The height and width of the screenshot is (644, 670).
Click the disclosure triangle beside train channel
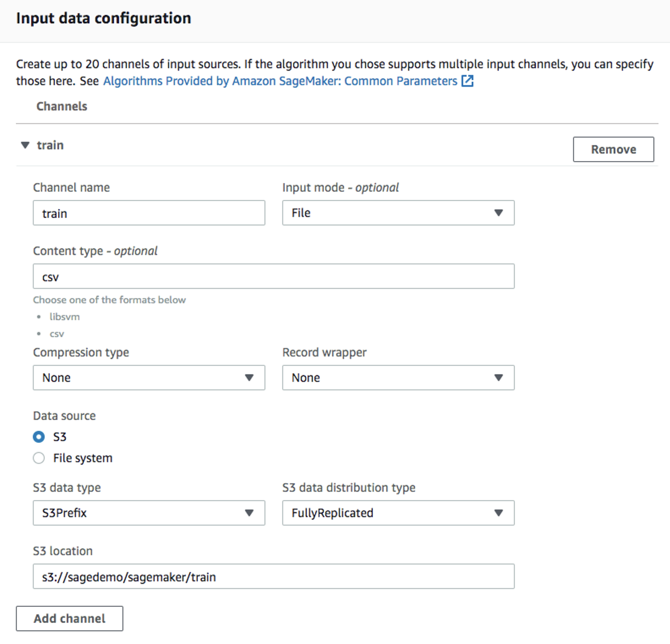[25, 145]
